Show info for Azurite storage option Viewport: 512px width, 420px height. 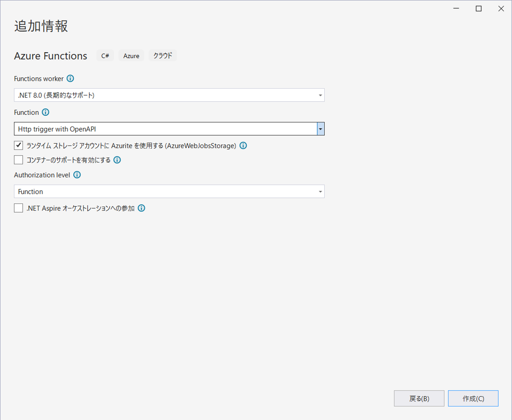[x=243, y=146]
